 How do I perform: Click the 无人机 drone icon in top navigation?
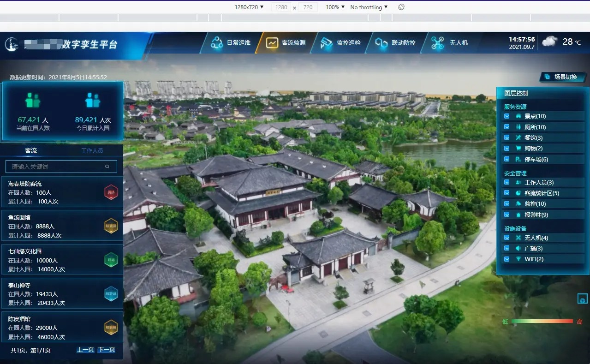pyautogui.click(x=437, y=43)
